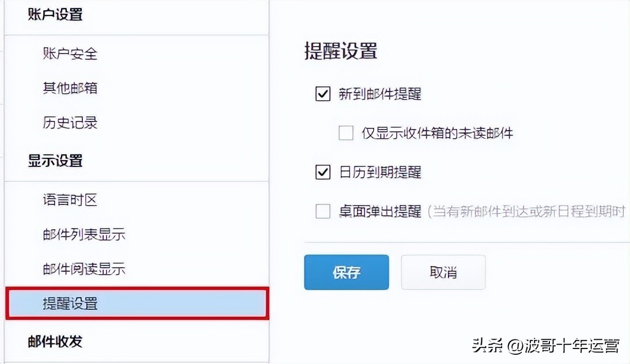
Task: Uncheck 日历到期提醒 reminder
Action: pyautogui.click(x=322, y=172)
